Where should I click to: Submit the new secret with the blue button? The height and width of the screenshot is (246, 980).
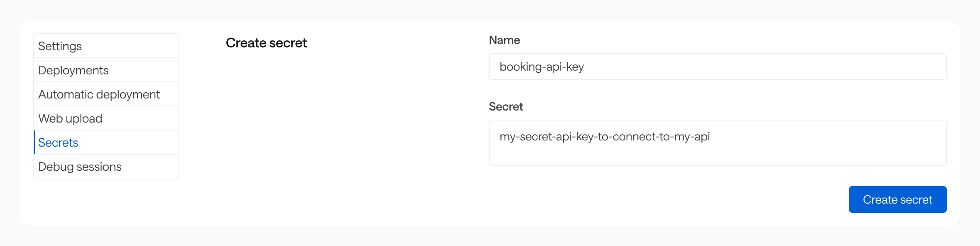[x=897, y=199]
